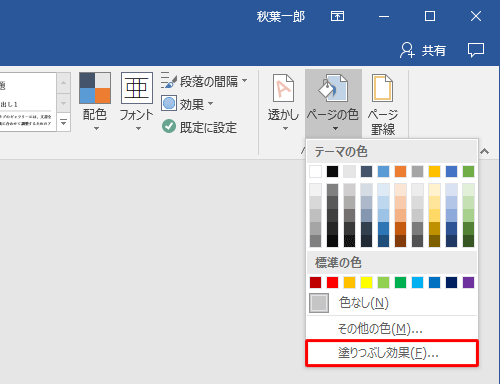Click the 効果 effects icon
This screenshot has width=500, height=384.
coord(169,104)
